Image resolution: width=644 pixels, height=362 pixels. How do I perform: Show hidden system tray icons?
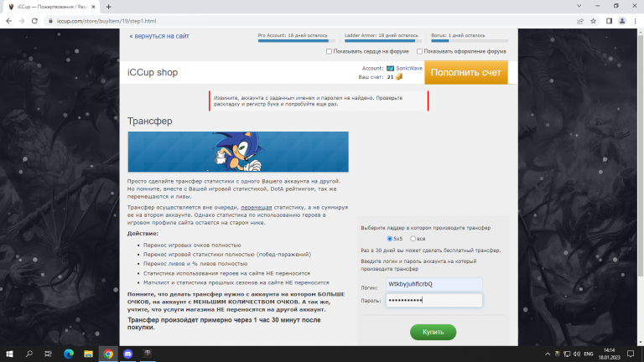[547, 354]
